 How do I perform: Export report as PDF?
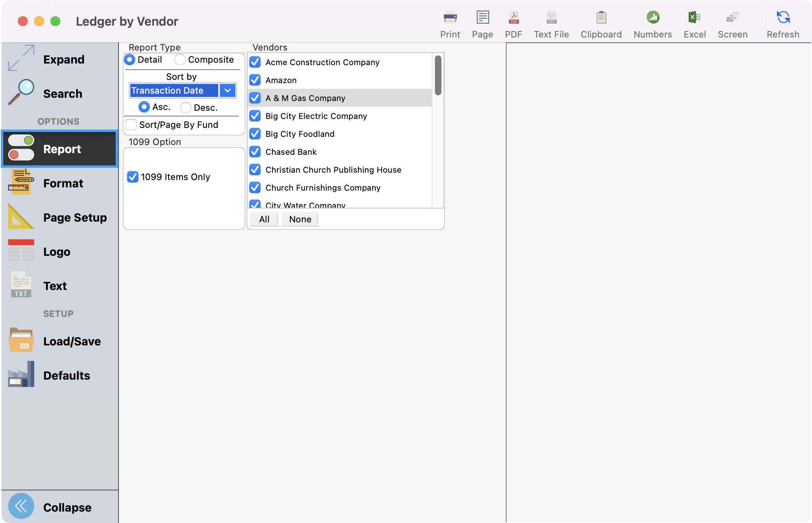click(x=514, y=22)
